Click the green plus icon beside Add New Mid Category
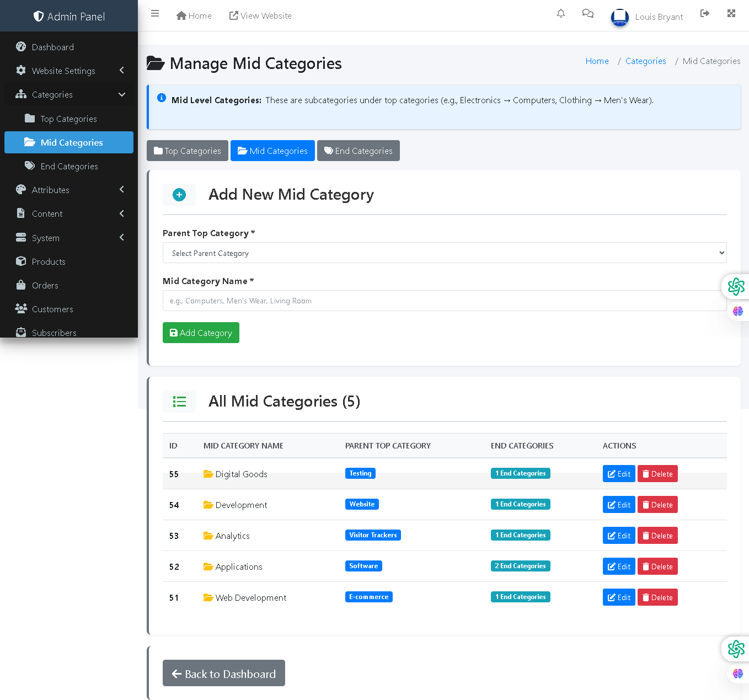749x700 pixels. [x=179, y=195]
